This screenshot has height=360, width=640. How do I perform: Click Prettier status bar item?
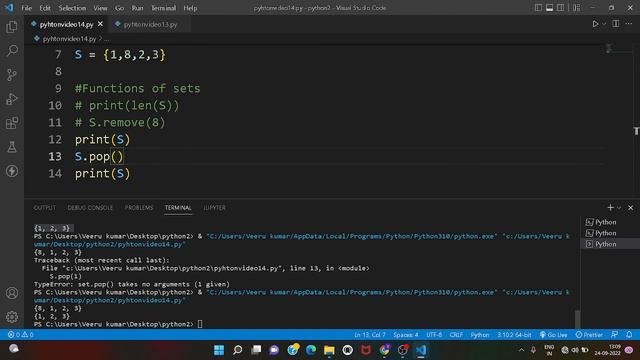[589, 335]
